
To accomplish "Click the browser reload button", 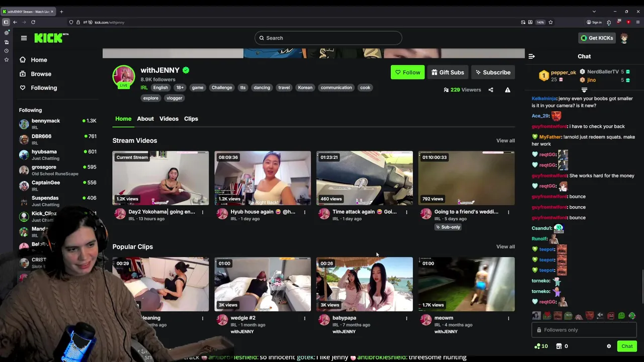I will (33, 22).
